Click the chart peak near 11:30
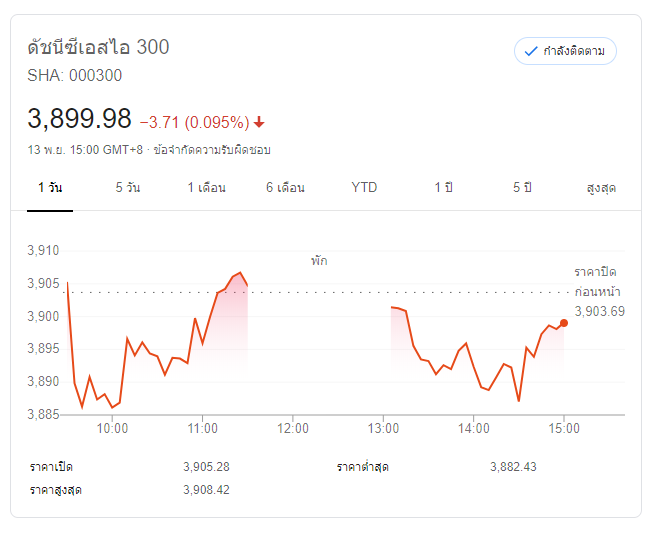Screen dimensions: 654x533 click(x=239, y=272)
